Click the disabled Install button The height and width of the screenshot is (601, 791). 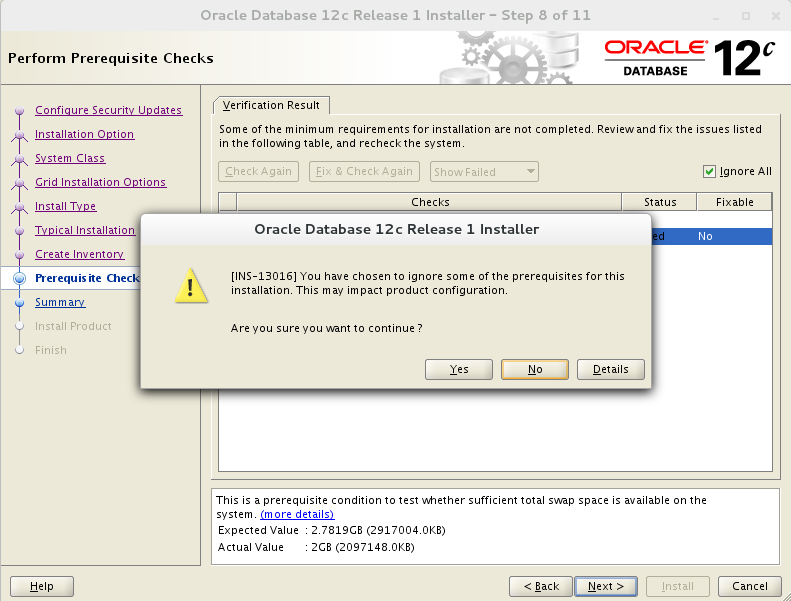coord(677,586)
